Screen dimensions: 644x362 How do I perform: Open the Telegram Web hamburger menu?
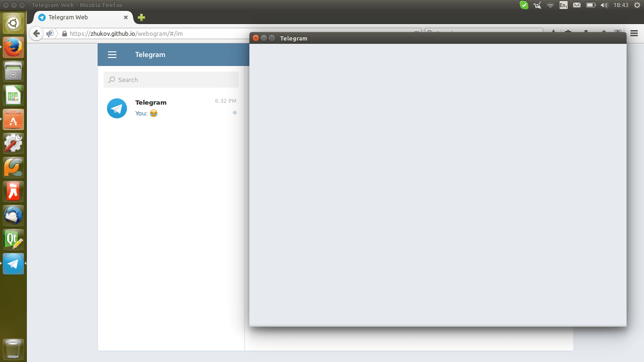(x=112, y=55)
